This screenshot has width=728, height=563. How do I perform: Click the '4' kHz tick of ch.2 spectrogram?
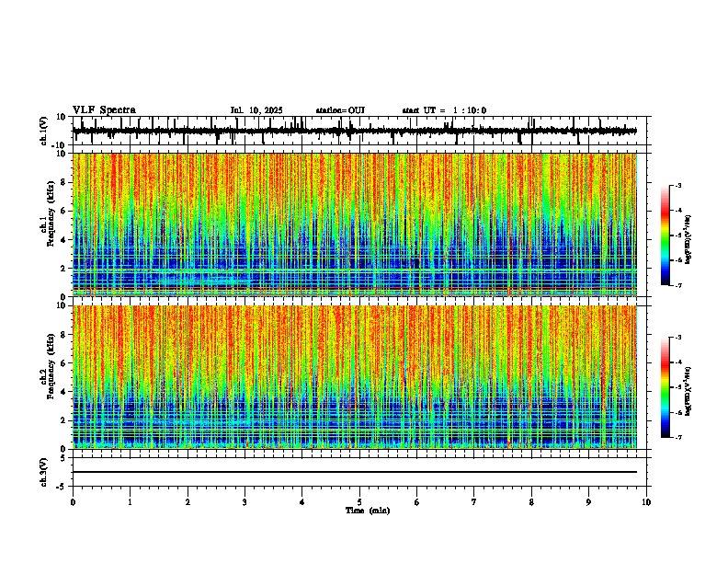(63, 392)
